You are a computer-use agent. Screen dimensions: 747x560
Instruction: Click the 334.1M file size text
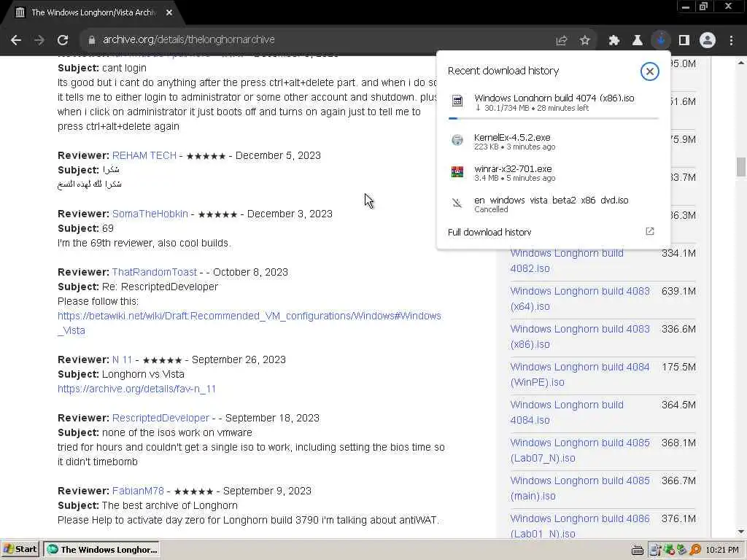[678, 253]
